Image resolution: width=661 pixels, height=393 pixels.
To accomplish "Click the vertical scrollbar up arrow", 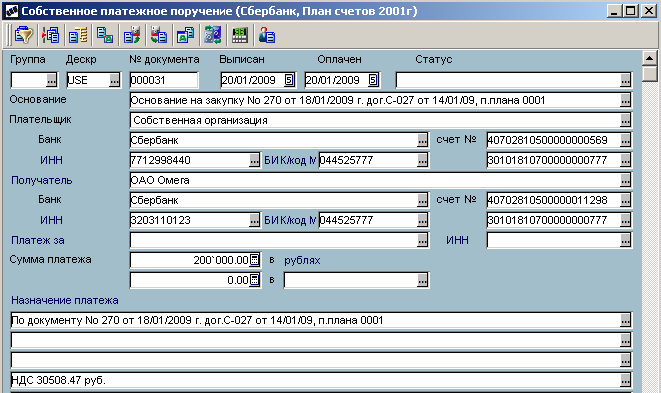I will click(x=650, y=58).
